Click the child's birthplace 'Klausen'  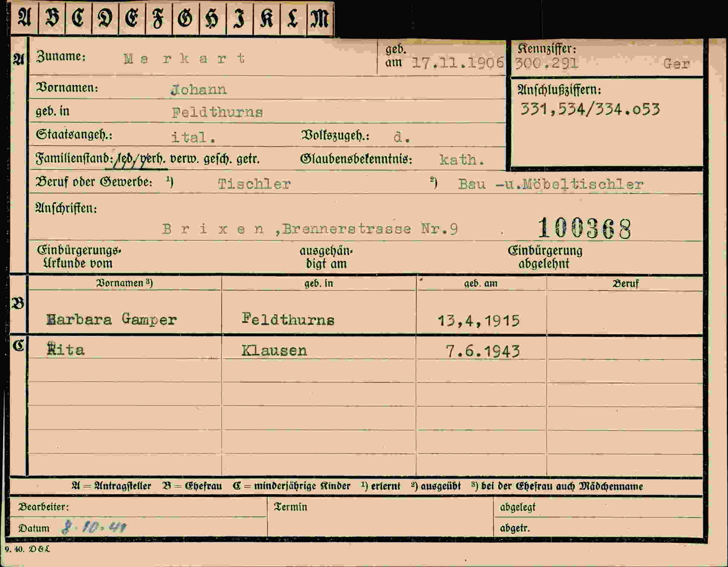click(x=274, y=350)
